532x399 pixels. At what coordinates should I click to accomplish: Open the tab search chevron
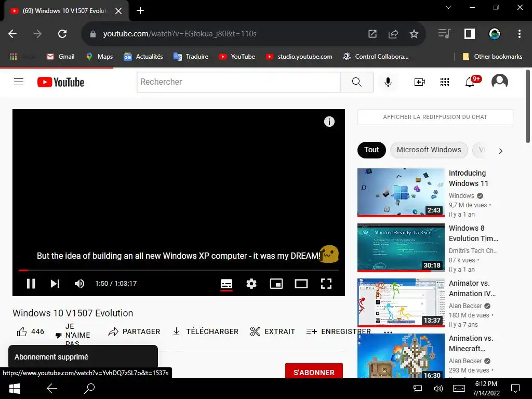[x=448, y=7]
